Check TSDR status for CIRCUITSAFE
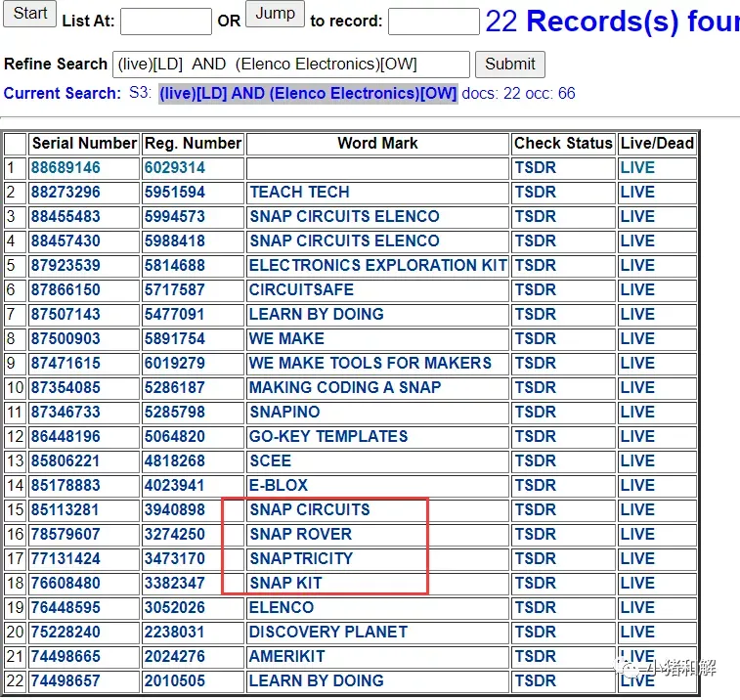 pos(535,289)
